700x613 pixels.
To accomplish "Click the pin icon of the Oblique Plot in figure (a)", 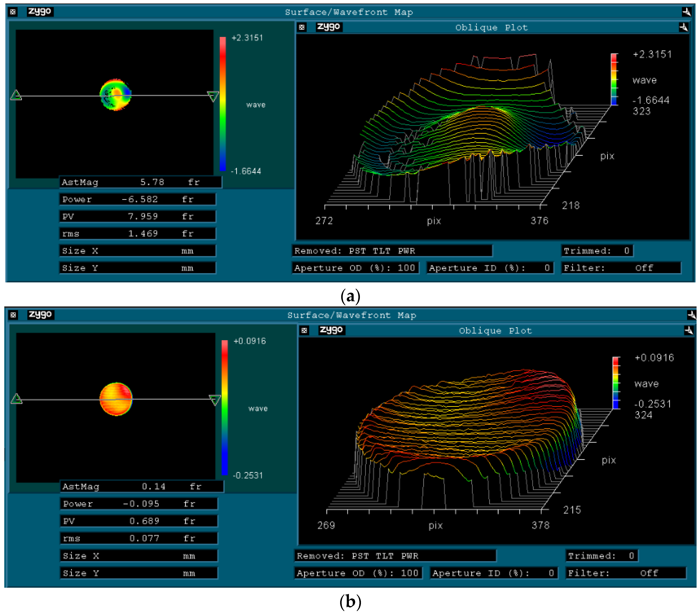I will pyautogui.click(x=683, y=27).
